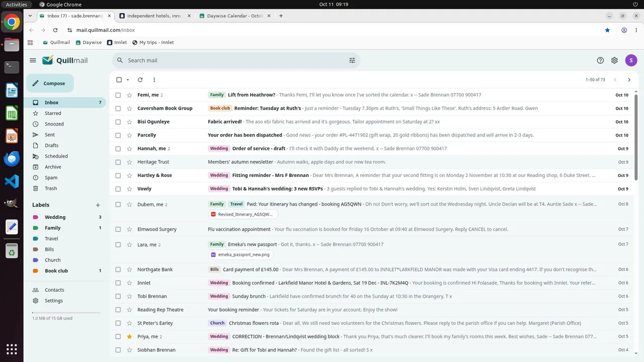Viewport: 644px width, 362px height.
Task: Open the Siobhan Brennan gift email
Action: [372, 350]
